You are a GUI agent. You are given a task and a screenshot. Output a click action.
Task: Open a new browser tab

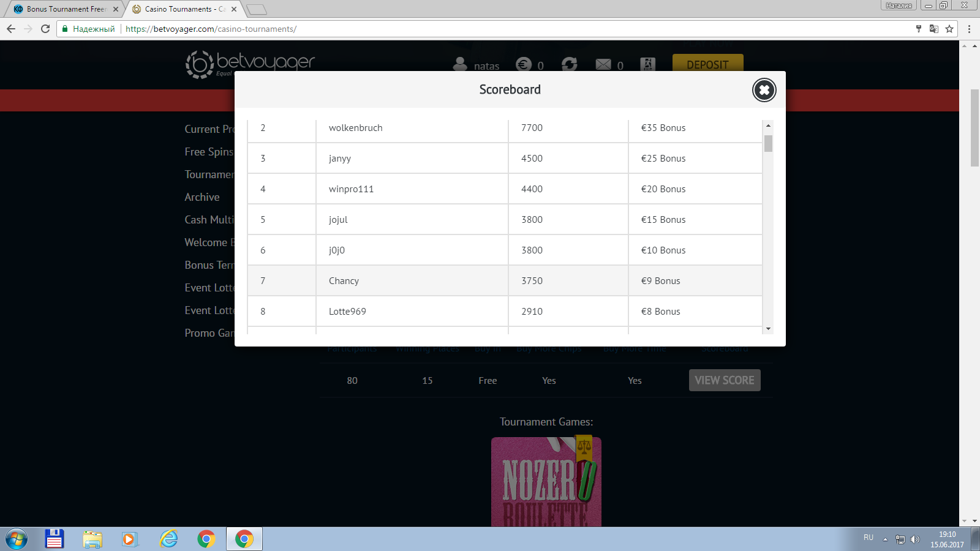tap(257, 9)
